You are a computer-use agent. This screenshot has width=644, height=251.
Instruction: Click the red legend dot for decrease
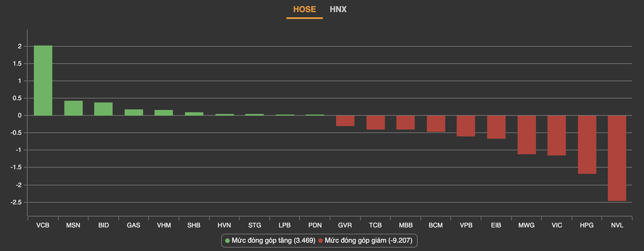coord(321,240)
